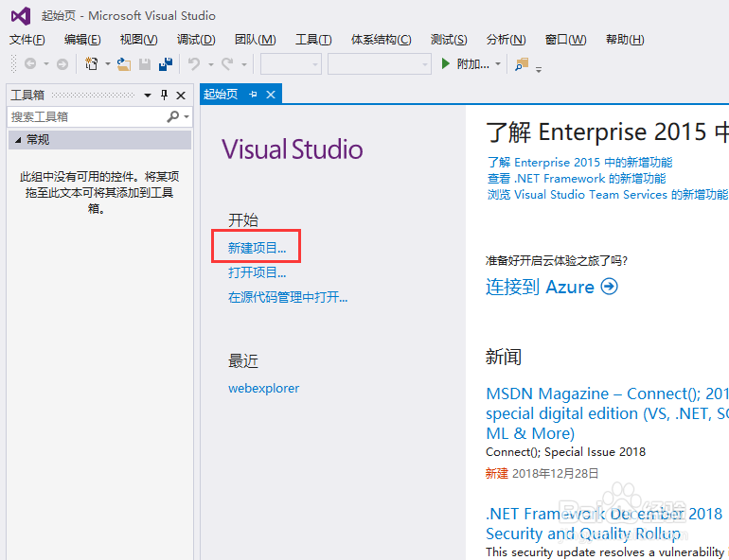This screenshot has width=729, height=560.
Task: Close the Start Page tab
Action: click(271, 95)
